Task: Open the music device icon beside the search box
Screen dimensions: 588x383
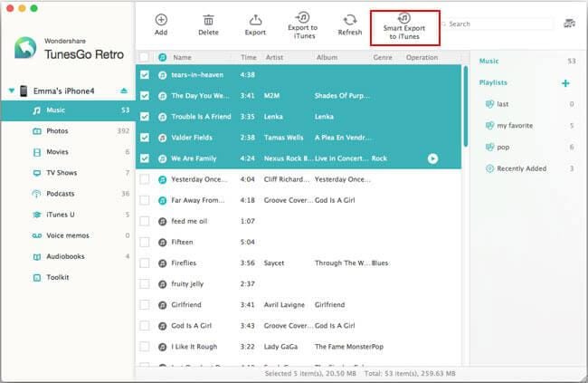Action: (569, 24)
